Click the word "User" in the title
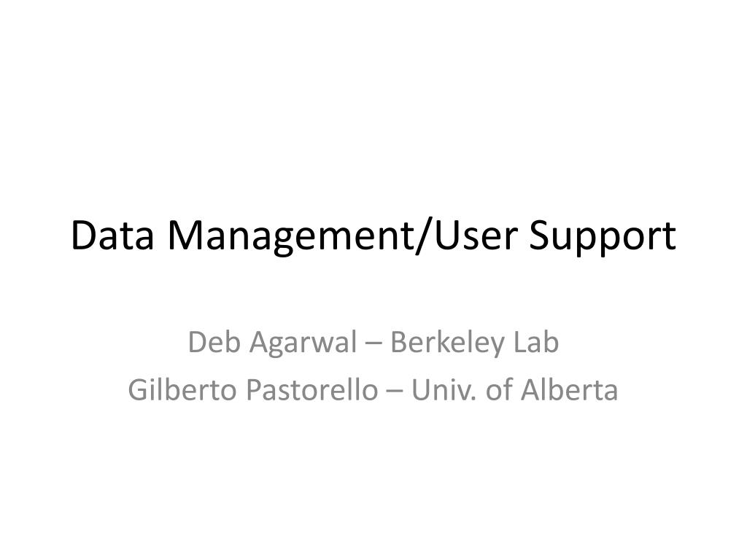Viewport: 747px width, 560px height. coord(476,236)
